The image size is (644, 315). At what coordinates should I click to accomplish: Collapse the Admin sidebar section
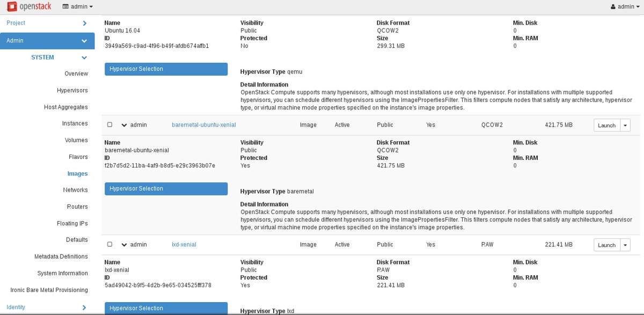47,41
